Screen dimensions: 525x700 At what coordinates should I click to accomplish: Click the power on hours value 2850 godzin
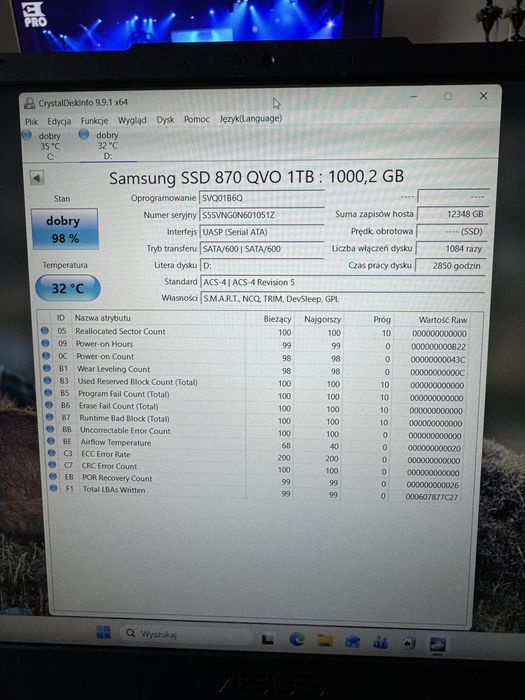(x=450, y=266)
